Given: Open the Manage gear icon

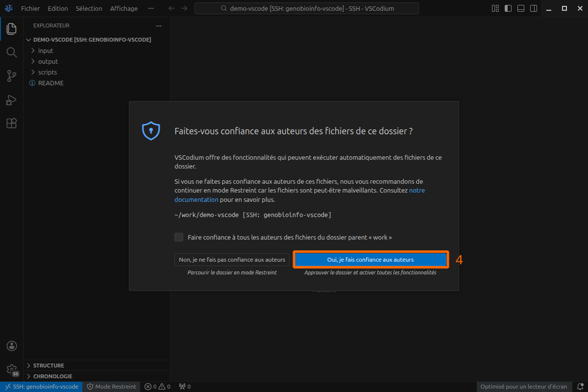Looking at the screenshot, I should 11,369.
